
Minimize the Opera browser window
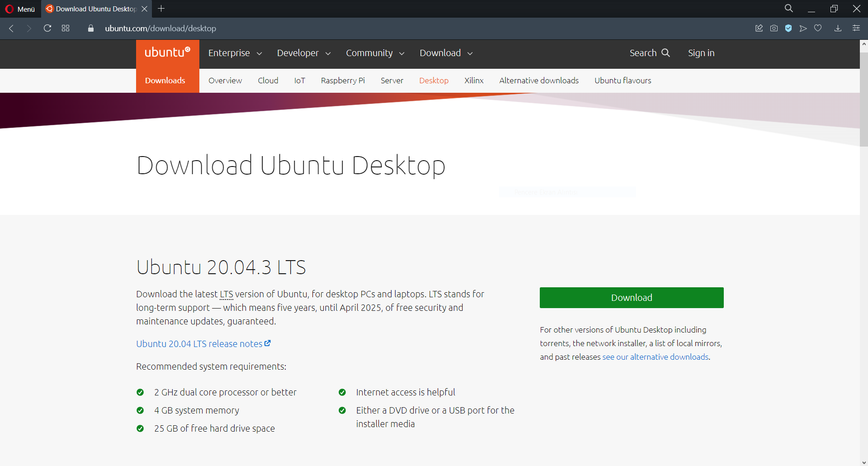[811, 9]
